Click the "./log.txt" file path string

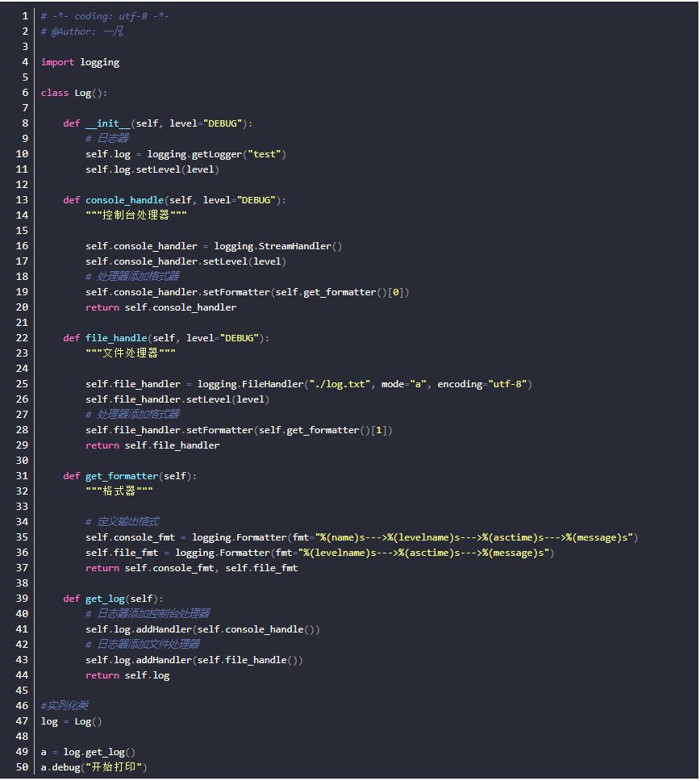337,384
